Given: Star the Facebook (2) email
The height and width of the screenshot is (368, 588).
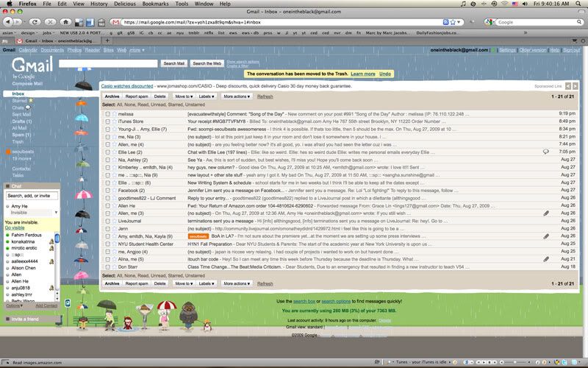Looking at the screenshot, I should click(x=115, y=191).
